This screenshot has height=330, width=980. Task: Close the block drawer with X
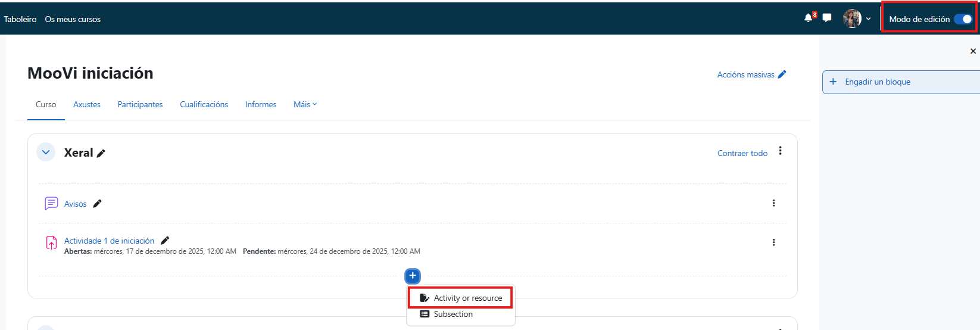973,51
